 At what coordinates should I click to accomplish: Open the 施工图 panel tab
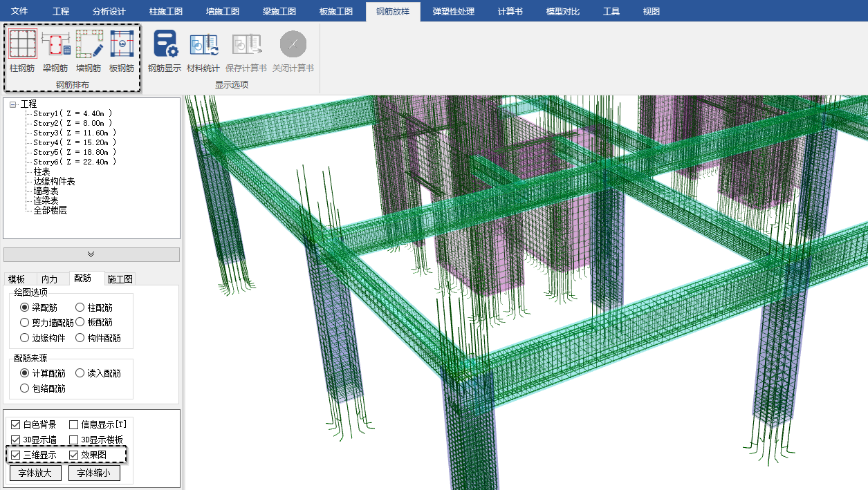tap(120, 279)
